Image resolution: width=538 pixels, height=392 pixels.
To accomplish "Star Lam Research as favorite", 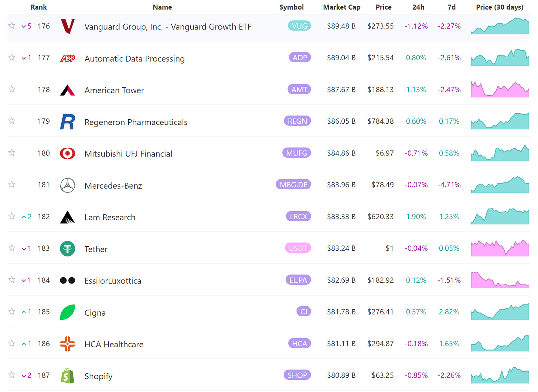I will [12, 216].
